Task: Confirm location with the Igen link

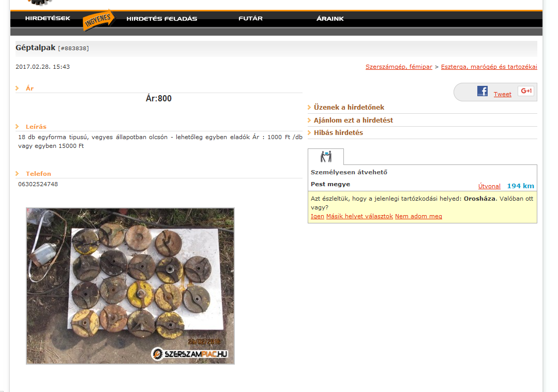Action: [x=317, y=216]
